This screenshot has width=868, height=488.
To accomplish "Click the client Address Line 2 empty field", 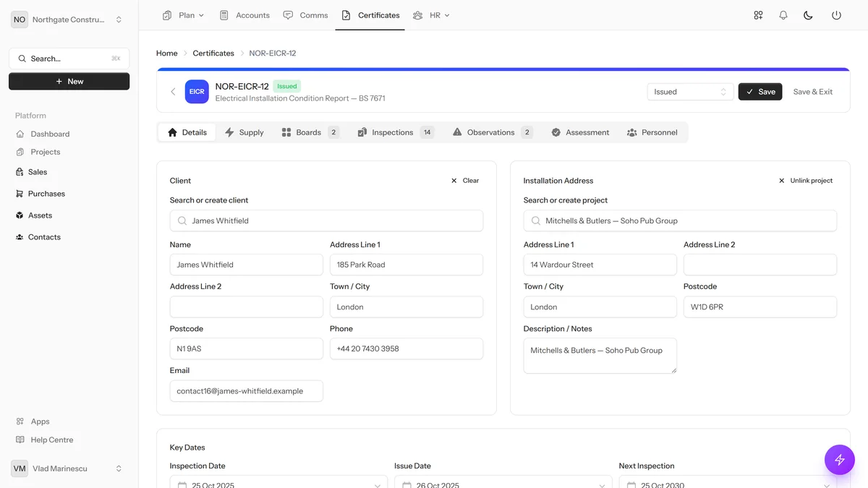I will pyautogui.click(x=247, y=307).
